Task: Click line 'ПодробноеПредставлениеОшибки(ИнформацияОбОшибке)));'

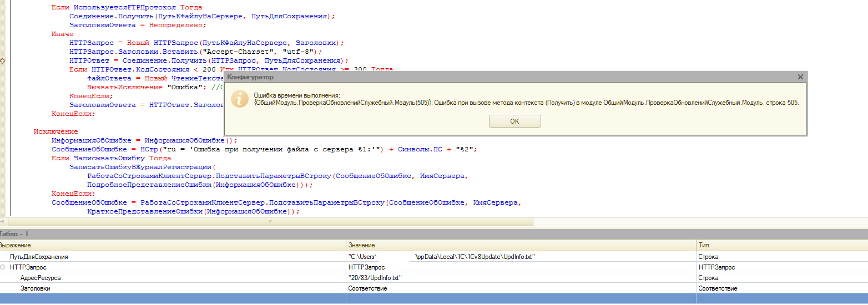Action: click(x=200, y=185)
